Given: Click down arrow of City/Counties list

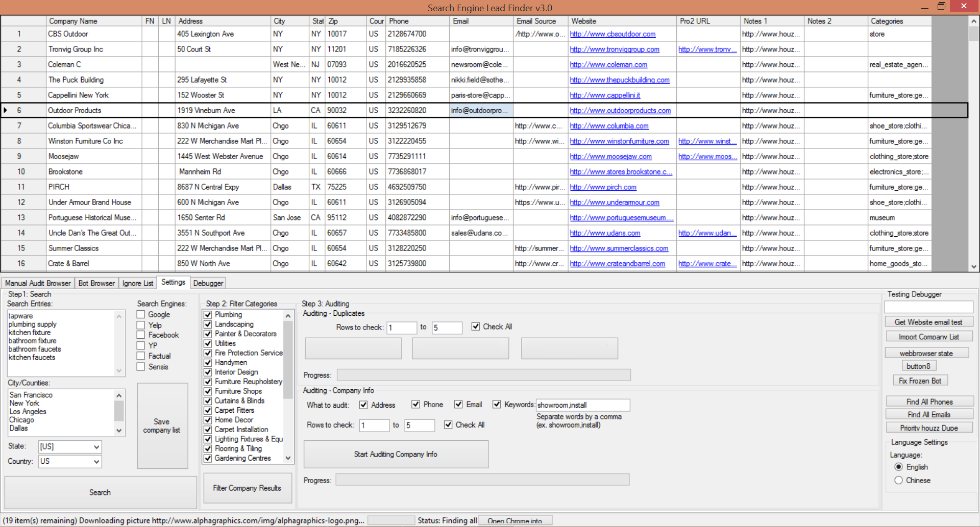Looking at the screenshot, I should point(119,431).
